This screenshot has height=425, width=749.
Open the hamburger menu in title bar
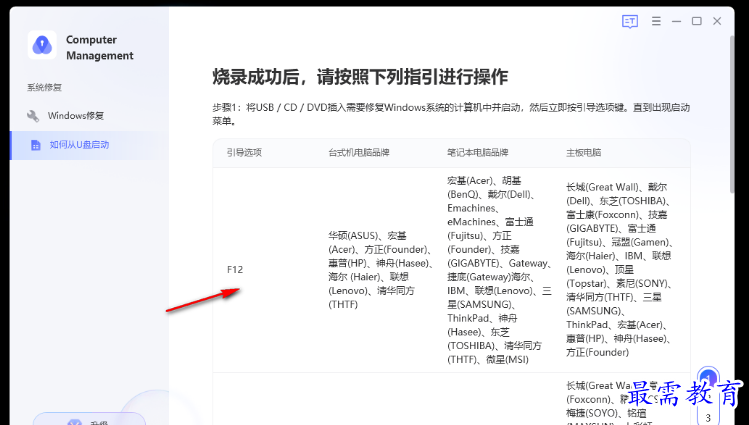click(656, 21)
